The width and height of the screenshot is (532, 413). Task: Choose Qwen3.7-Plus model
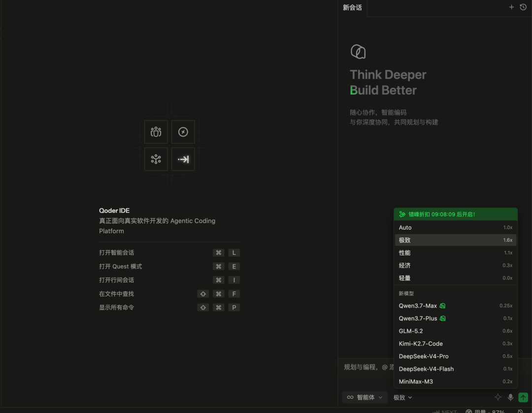click(x=455, y=318)
